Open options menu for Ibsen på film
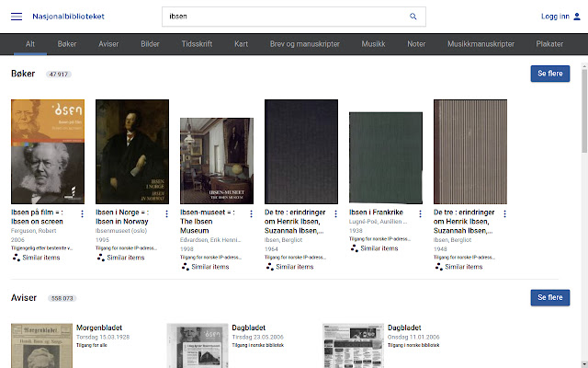588x368 pixels. (82, 213)
